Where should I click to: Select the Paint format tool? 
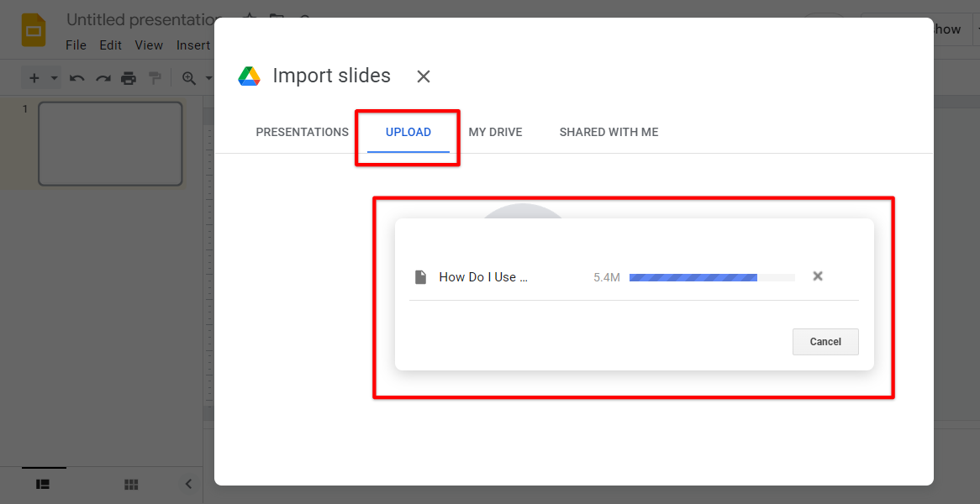[155, 77]
